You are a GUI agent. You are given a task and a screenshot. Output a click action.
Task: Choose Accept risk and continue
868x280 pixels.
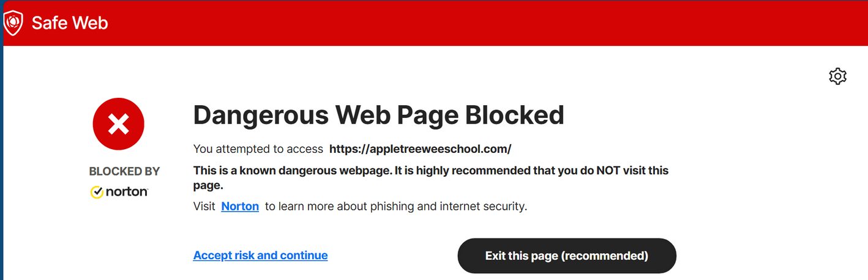coord(260,256)
